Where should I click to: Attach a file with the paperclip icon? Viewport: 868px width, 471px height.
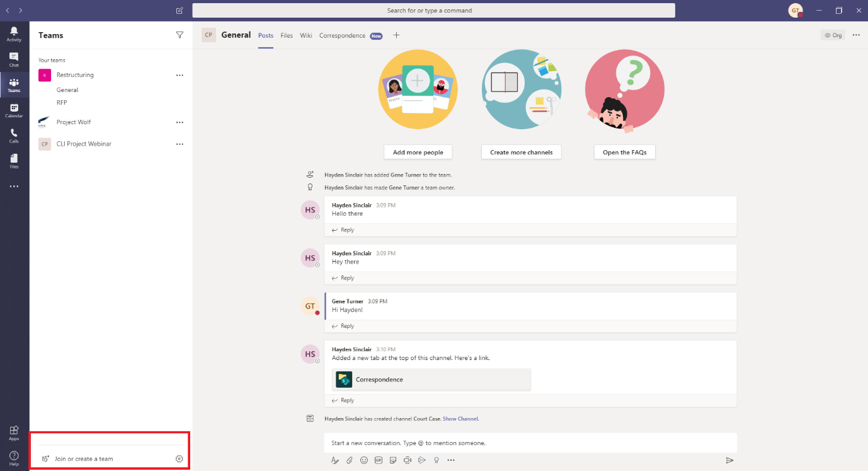click(x=350, y=460)
